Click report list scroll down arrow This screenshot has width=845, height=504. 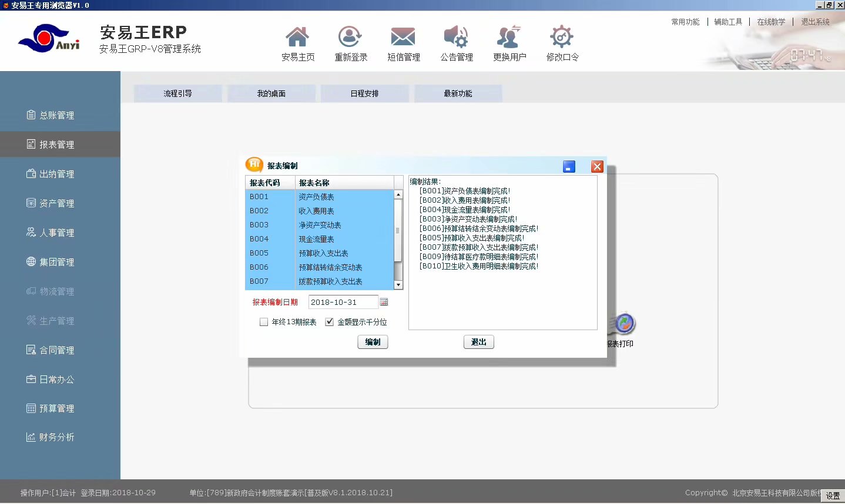coord(398,285)
